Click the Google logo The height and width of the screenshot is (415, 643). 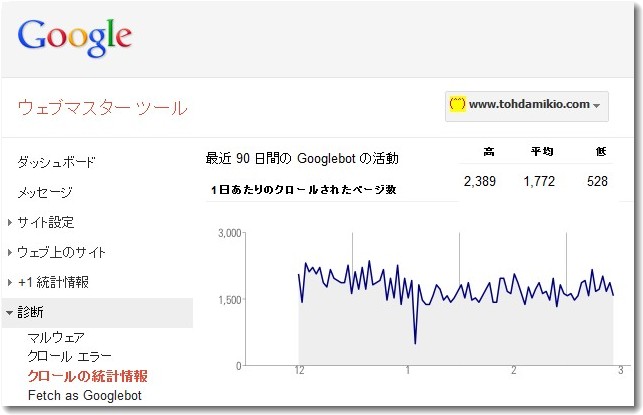75,38
